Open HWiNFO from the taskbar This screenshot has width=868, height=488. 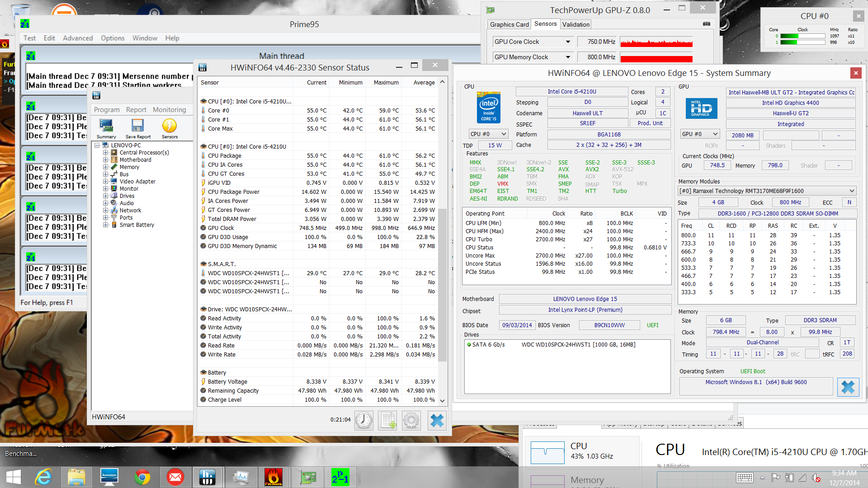tap(208, 477)
